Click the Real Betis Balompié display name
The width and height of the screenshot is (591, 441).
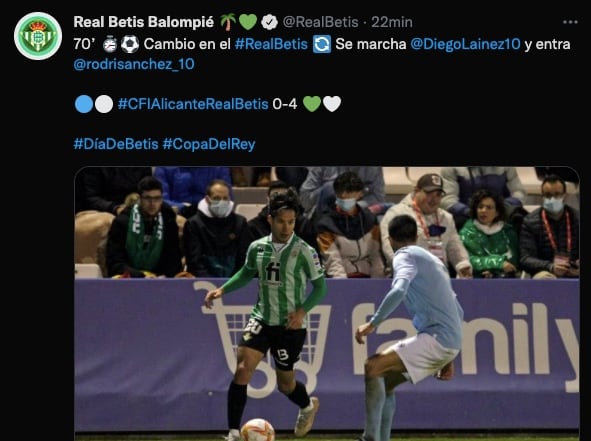pyautogui.click(x=144, y=22)
